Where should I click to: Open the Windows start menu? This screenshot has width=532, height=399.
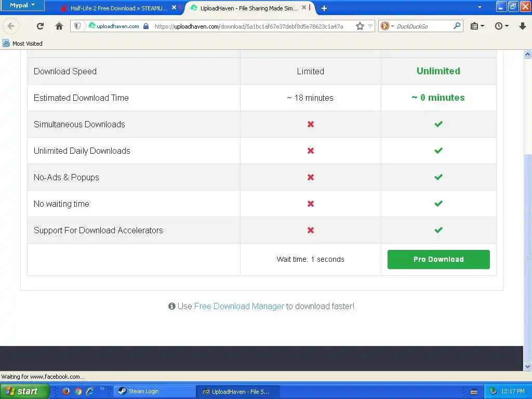pyautogui.click(x=24, y=391)
